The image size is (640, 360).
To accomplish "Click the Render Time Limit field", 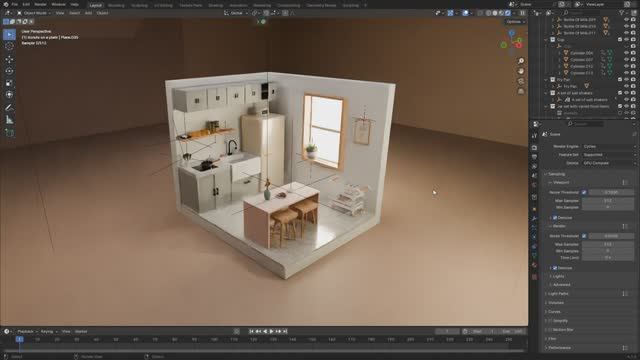I will (x=608, y=258).
